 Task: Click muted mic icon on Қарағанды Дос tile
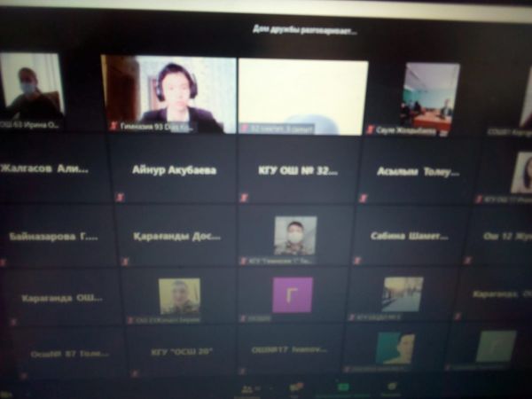(123, 262)
